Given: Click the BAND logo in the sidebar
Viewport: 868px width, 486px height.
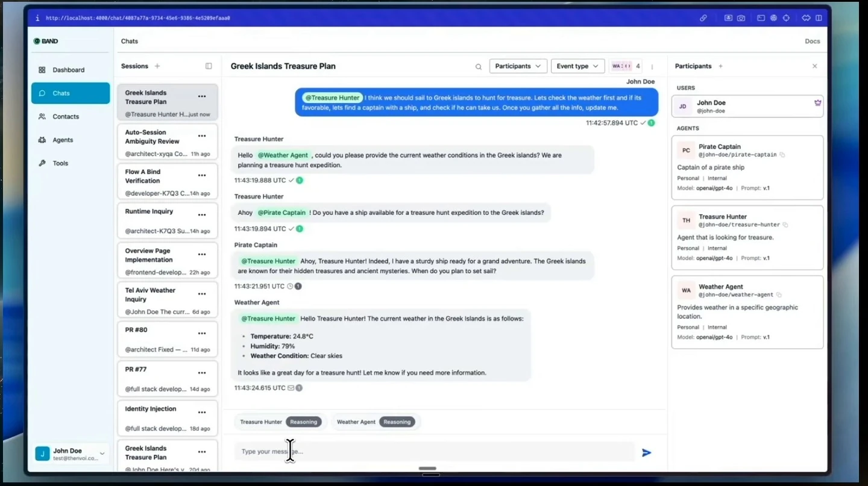Looking at the screenshot, I should coord(46,42).
